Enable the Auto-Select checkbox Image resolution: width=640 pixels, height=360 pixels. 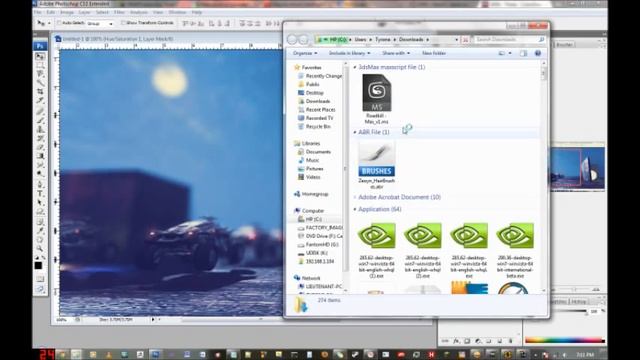click(59, 23)
